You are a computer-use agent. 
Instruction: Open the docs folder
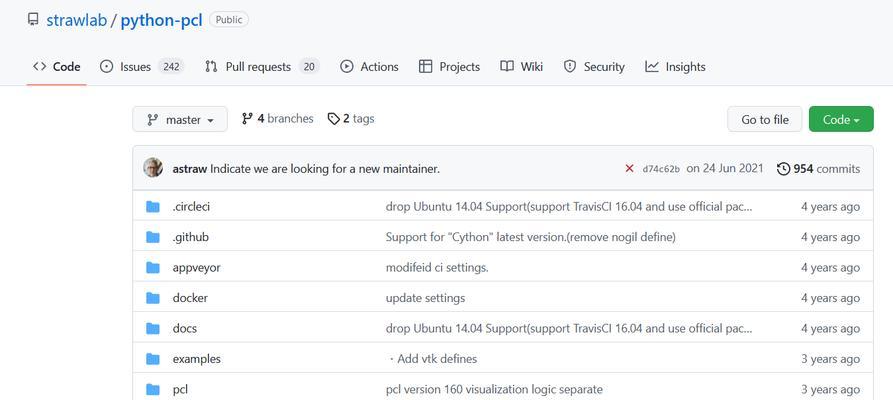click(x=185, y=329)
